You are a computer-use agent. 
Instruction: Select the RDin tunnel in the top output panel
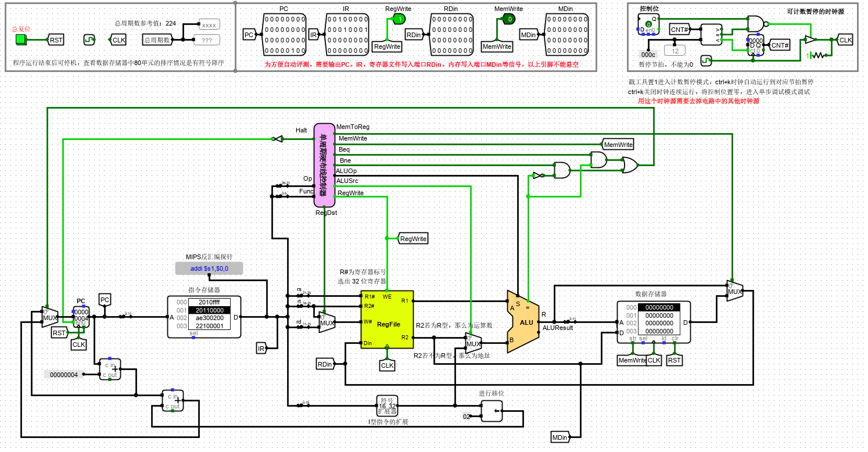point(414,35)
